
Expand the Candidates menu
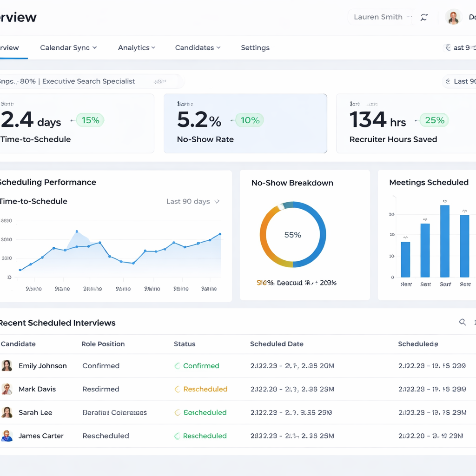(x=198, y=48)
